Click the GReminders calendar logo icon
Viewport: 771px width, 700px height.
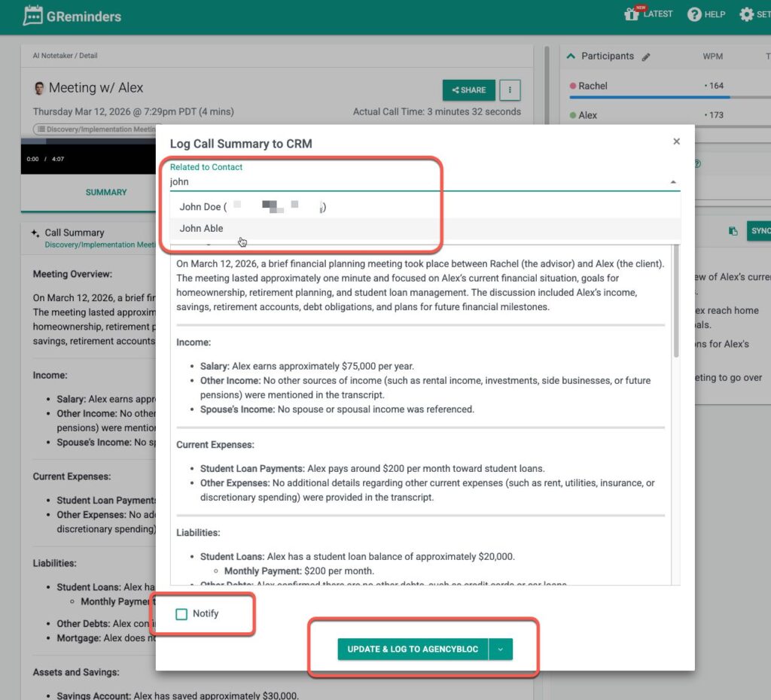(33, 16)
